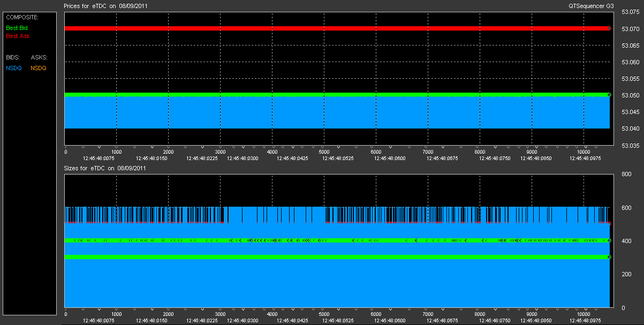Click the 3000 tick label under Sizes chart
This screenshot has height=325, width=644.
pos(220,314)
